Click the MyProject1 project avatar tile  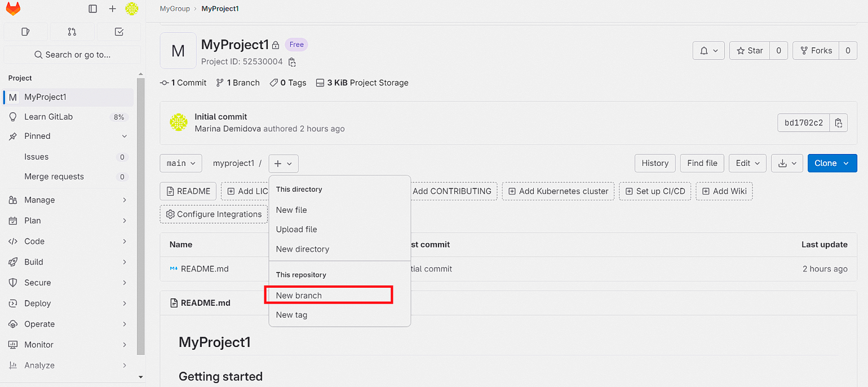(178, 51)
